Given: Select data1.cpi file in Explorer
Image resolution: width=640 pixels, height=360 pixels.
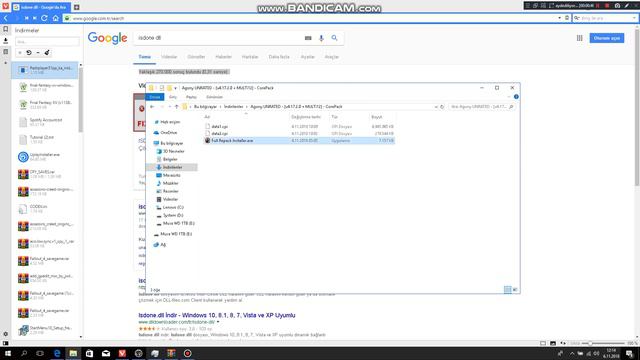Looking at the screenshot, I should (220, 127).
